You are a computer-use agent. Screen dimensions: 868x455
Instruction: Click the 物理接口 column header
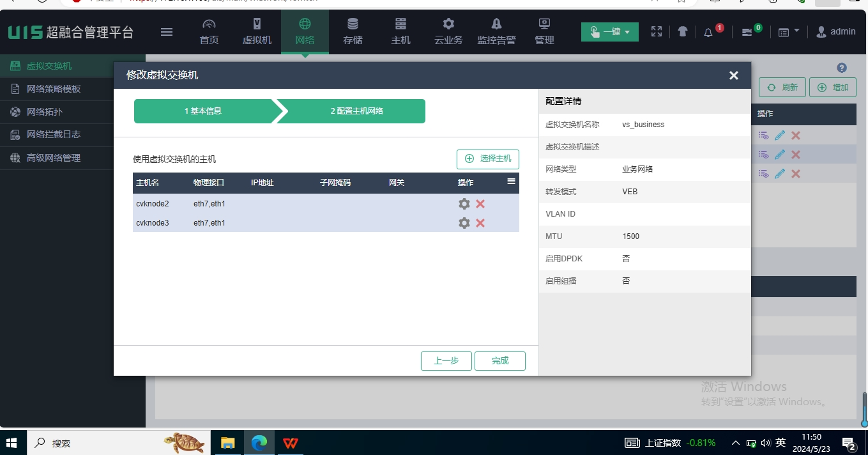click(209, 183)
